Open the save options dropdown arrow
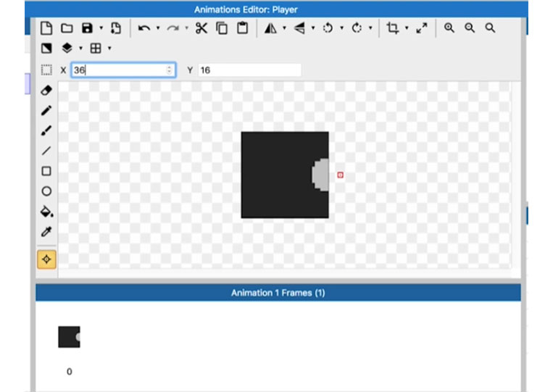Screen dimensions: 553x392 (x=101, y=28)
